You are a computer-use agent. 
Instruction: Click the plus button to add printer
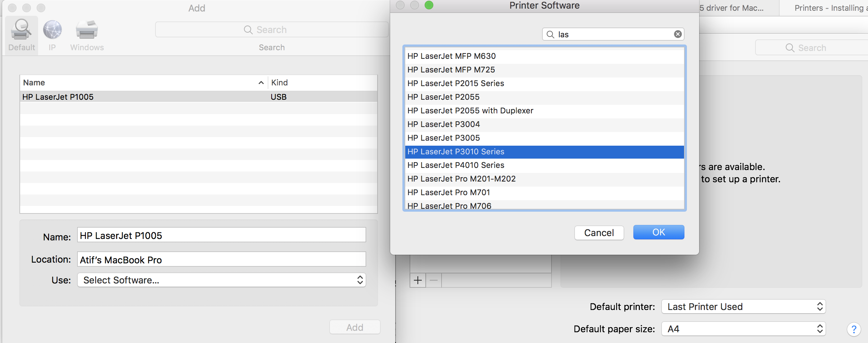418,280
